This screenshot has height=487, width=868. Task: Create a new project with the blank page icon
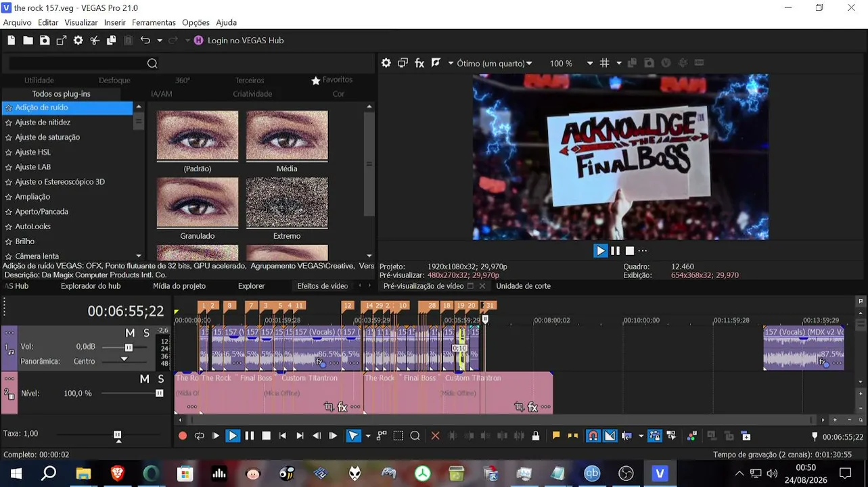[x=12, y=41]
